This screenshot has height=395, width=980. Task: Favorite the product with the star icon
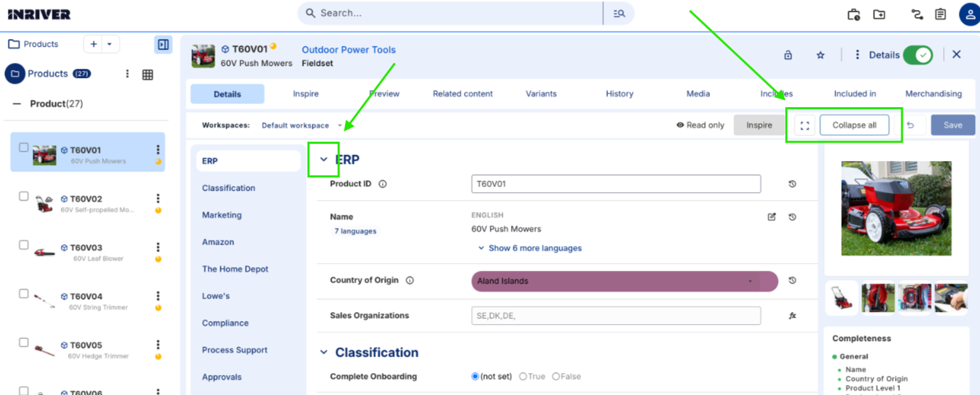(x=821, y=55)
